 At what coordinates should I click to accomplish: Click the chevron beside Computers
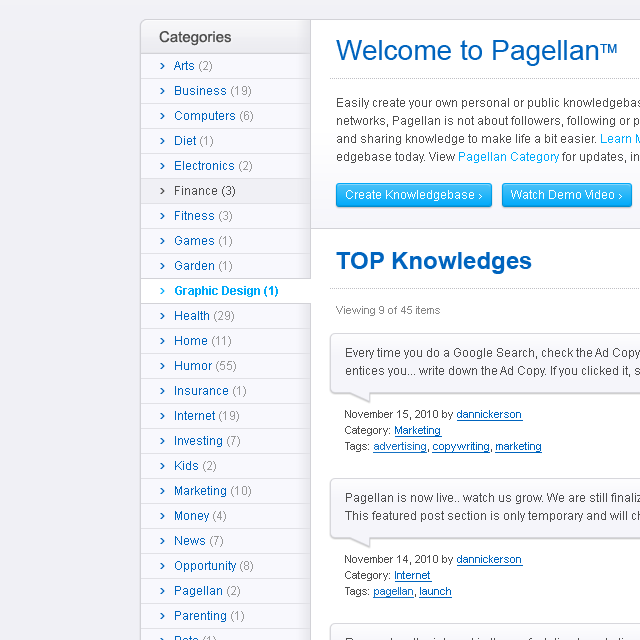[162, 116]
